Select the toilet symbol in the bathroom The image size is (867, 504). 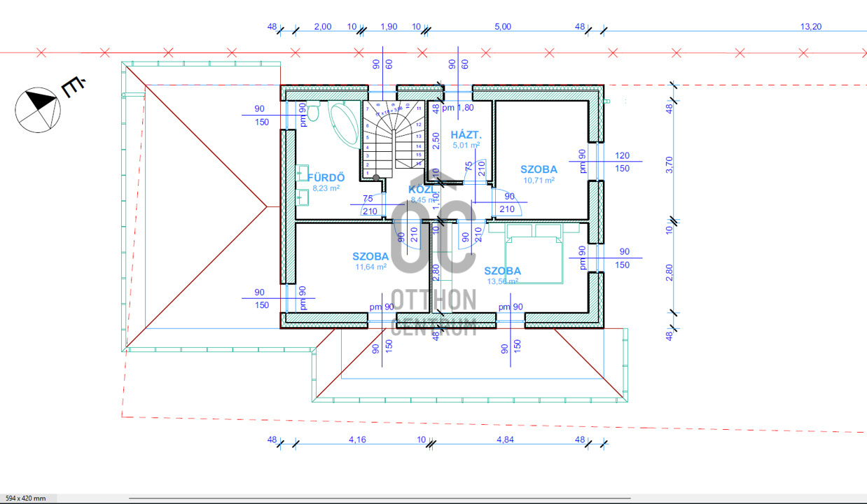point(314,111)
